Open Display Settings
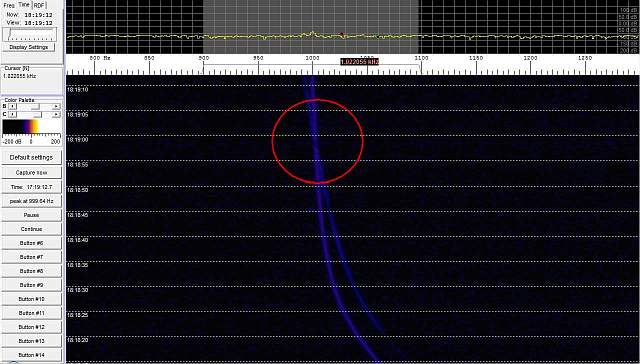The height and width of the screenshot is (364, 640). click(x=29, y=47)
